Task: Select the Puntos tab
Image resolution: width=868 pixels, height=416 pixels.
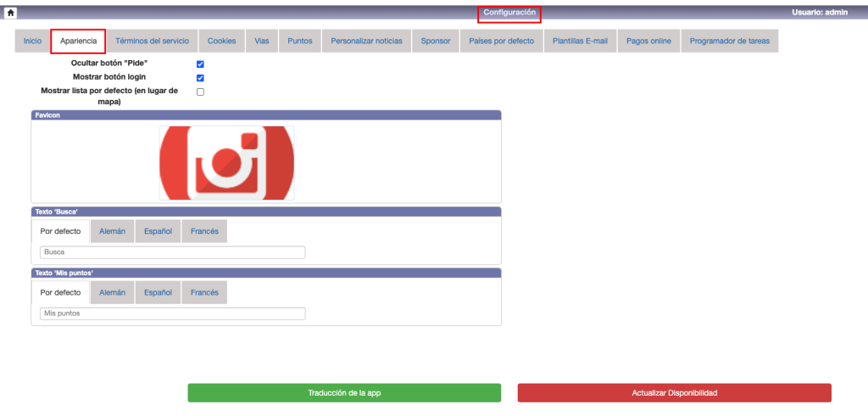Action: [300, 42]
